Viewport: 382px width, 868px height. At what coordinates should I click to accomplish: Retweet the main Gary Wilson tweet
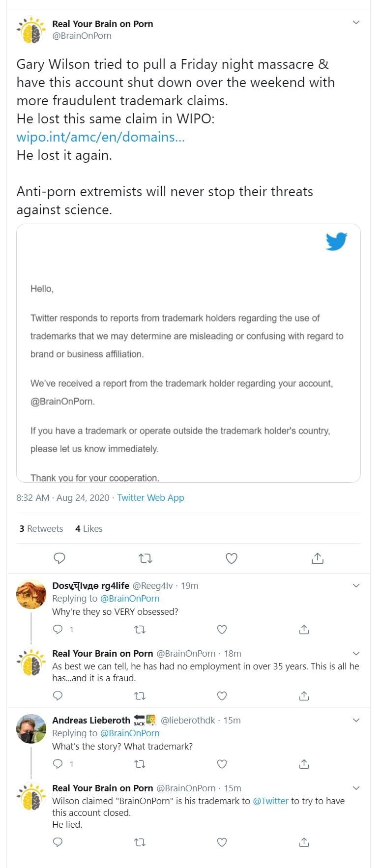point(146,558)
